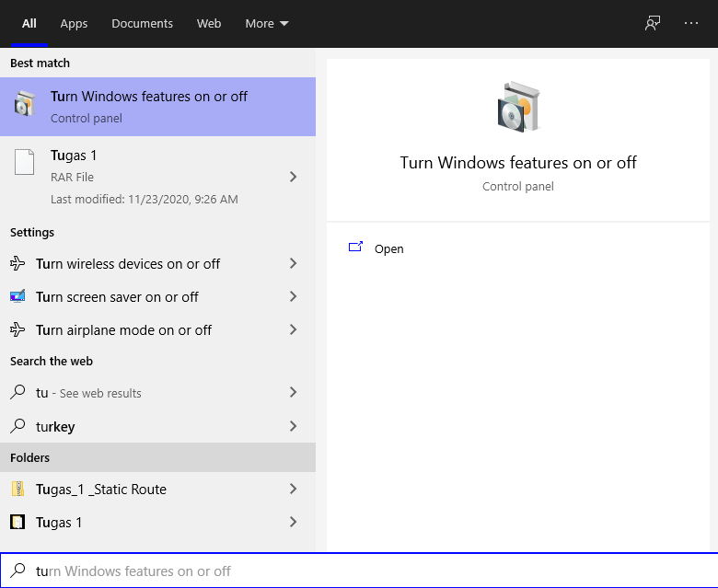The height and width of the screenshot is (588, 718).
Task: Switch to the Documents tab
Action: pos(142,23)
